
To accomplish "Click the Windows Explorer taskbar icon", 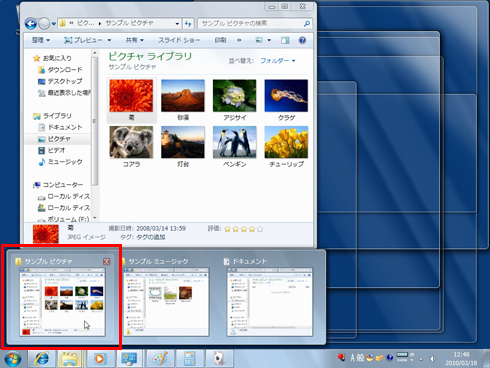I will tap(70, 359).
